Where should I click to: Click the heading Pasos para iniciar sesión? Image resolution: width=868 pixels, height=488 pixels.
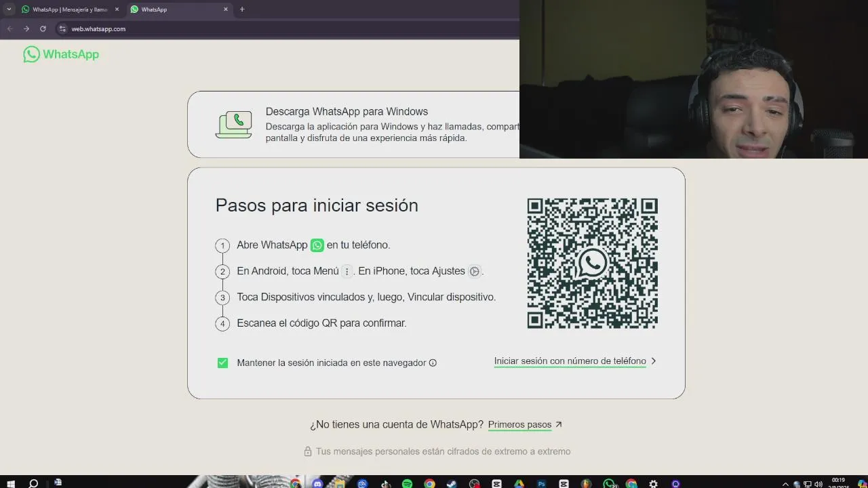pos(317,205)
